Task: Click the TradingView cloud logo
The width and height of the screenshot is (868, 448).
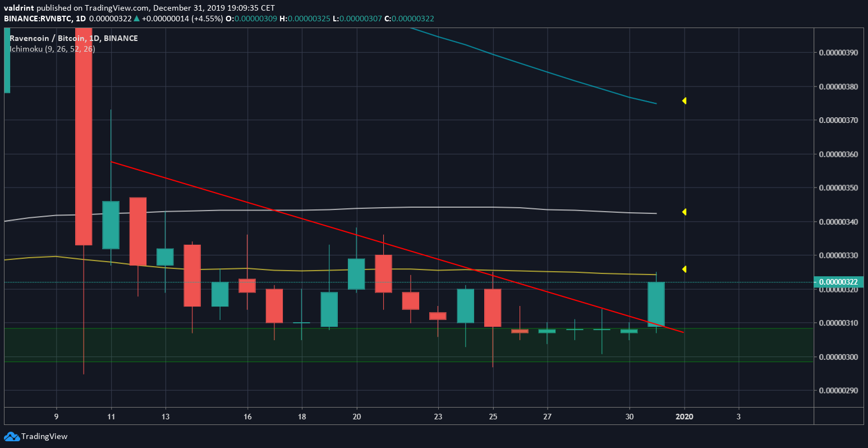Action: click(x=12, y=436)
